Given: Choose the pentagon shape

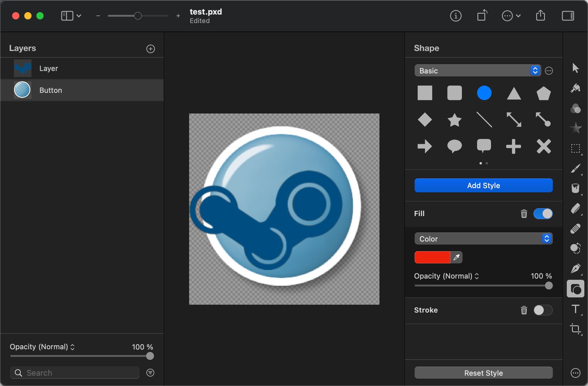Looking at the screenshot, I should 543,93.
